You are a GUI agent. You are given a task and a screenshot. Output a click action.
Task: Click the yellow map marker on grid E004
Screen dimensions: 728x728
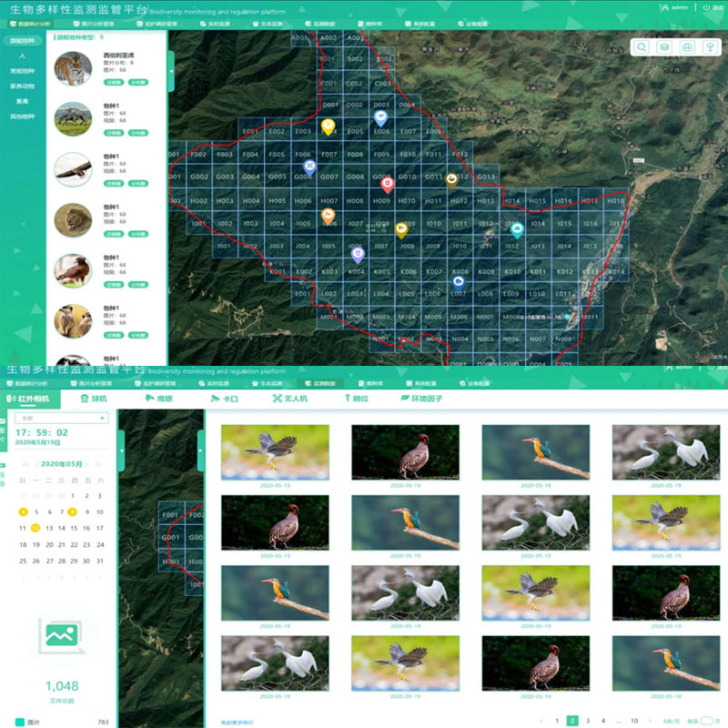pos(329,127)
